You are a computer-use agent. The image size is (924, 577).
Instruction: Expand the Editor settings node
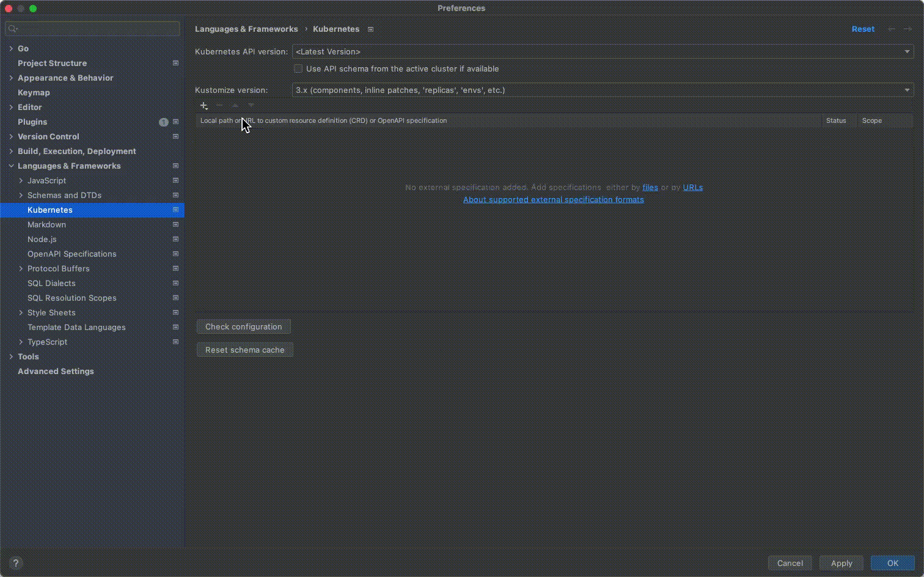[11, 107]
